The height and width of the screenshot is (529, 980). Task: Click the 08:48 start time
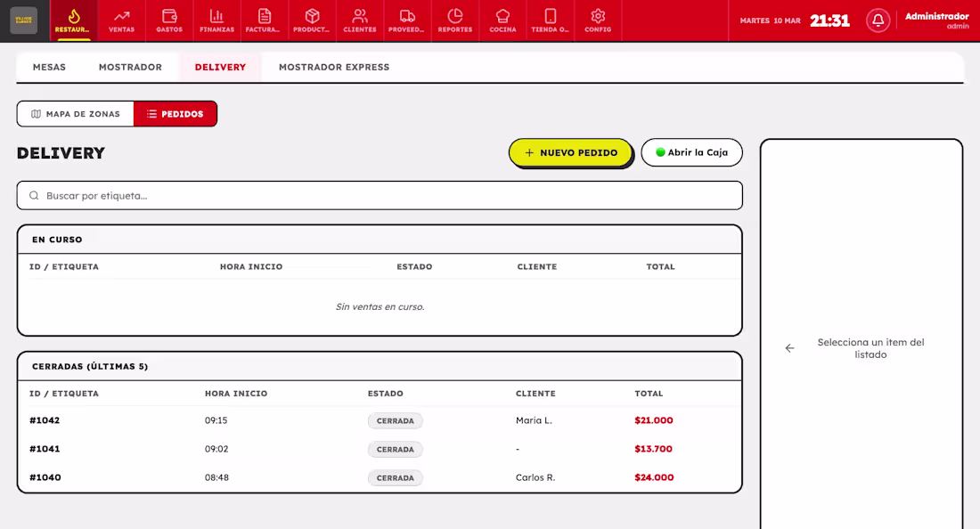coord(216,477)
